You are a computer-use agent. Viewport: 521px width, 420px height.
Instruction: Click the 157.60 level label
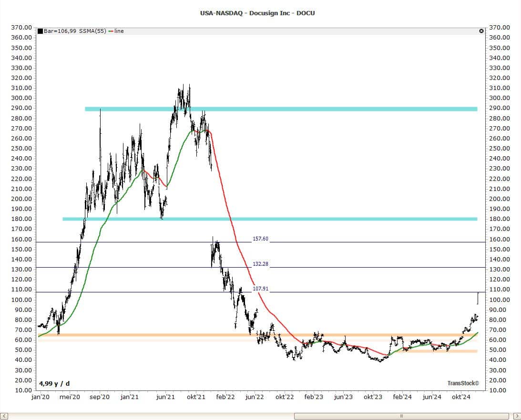point(260,239)
